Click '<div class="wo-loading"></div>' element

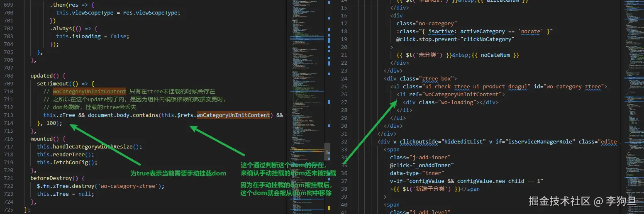pos(451,102)
